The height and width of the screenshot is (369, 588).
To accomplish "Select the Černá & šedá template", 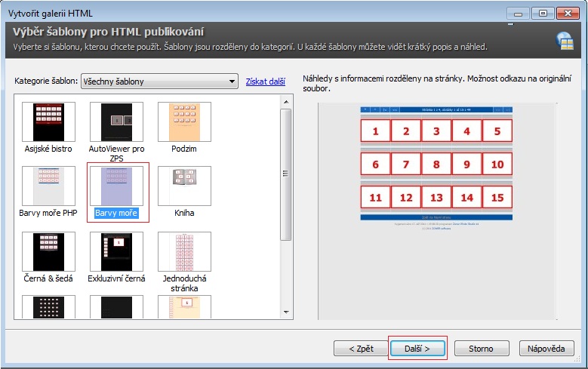I will coord(48,251).
